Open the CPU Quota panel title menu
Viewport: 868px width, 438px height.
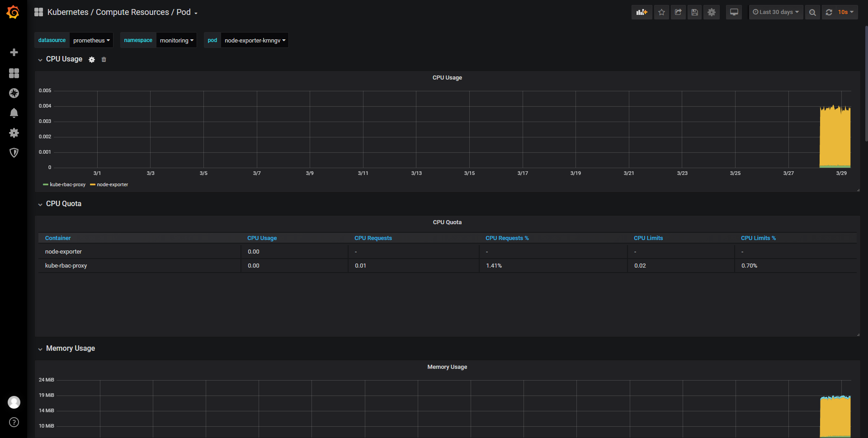click(x=447, y=222)
